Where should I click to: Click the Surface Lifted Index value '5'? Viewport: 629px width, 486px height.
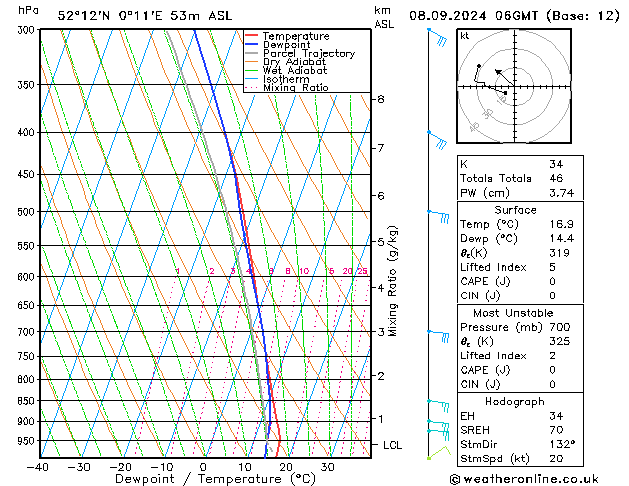[x=553, y=267]
